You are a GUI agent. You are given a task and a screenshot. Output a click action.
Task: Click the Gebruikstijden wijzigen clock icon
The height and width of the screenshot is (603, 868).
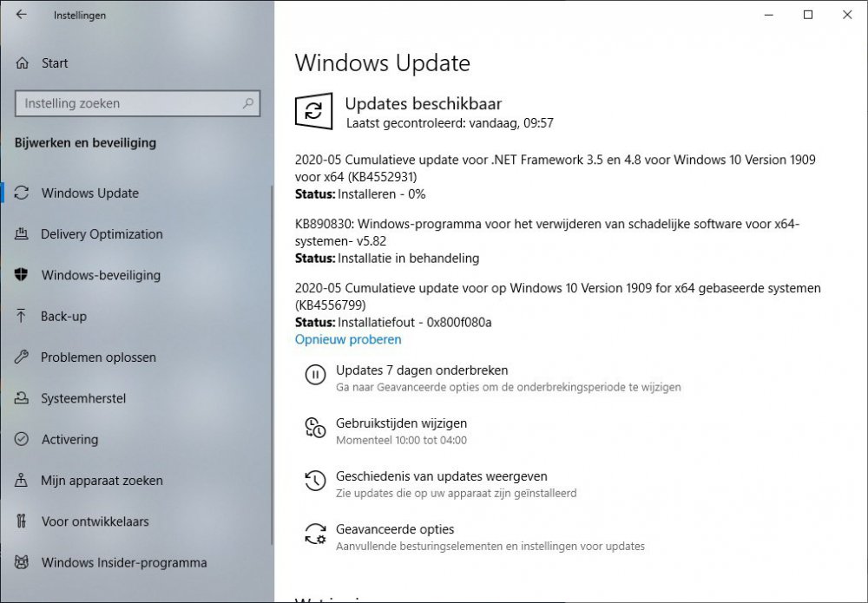(x=315, y=428)
